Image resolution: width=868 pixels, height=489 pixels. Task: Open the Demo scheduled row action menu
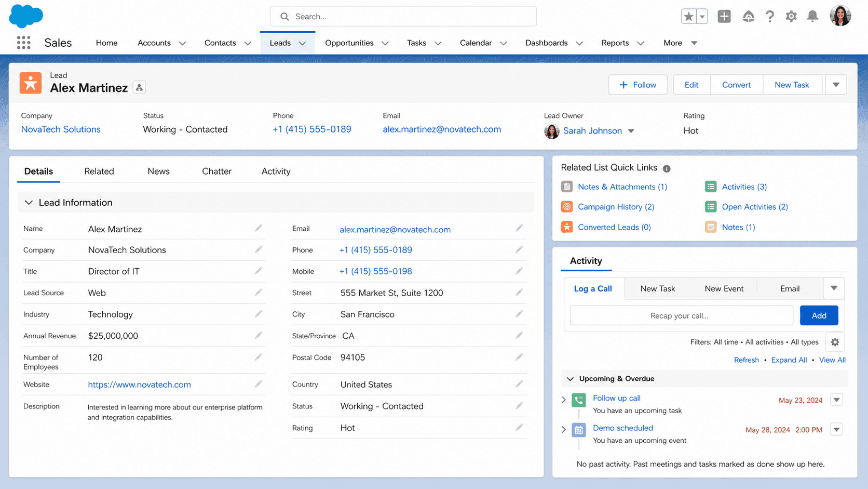[836, 430]
